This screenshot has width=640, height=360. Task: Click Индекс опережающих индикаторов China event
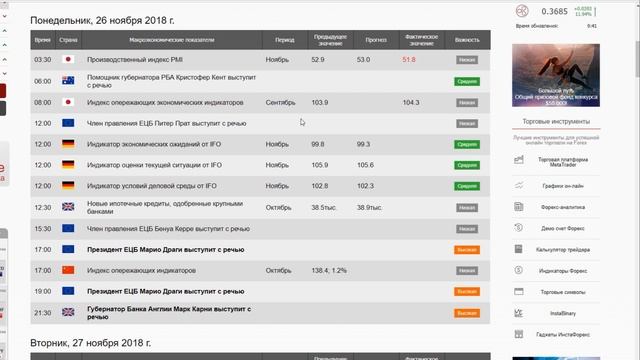click(141, 270)
